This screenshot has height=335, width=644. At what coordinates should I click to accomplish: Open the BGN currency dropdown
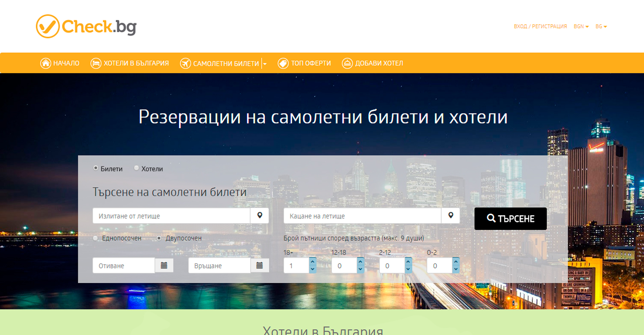tap(581, 26)
